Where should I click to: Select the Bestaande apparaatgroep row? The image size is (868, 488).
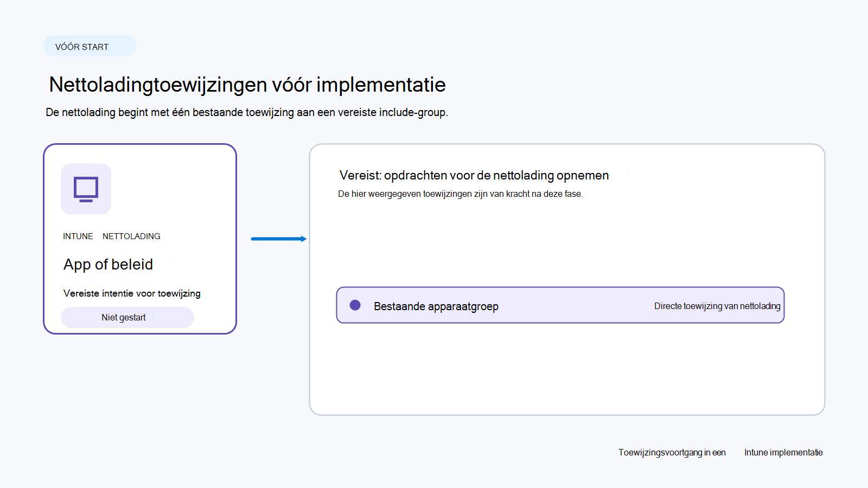[560, 305]
